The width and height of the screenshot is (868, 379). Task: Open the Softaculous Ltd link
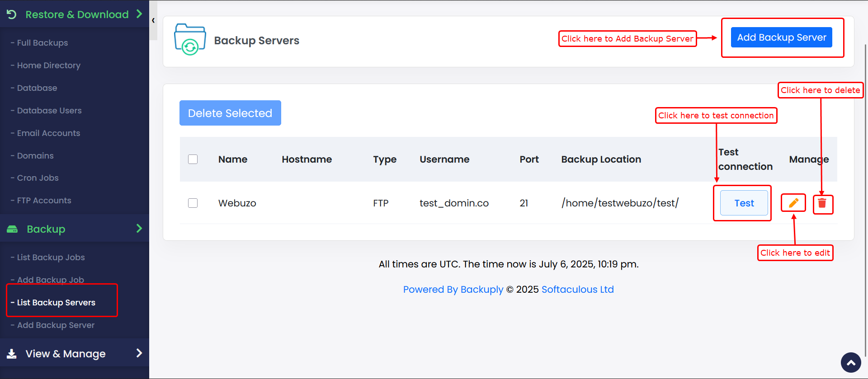577,290
